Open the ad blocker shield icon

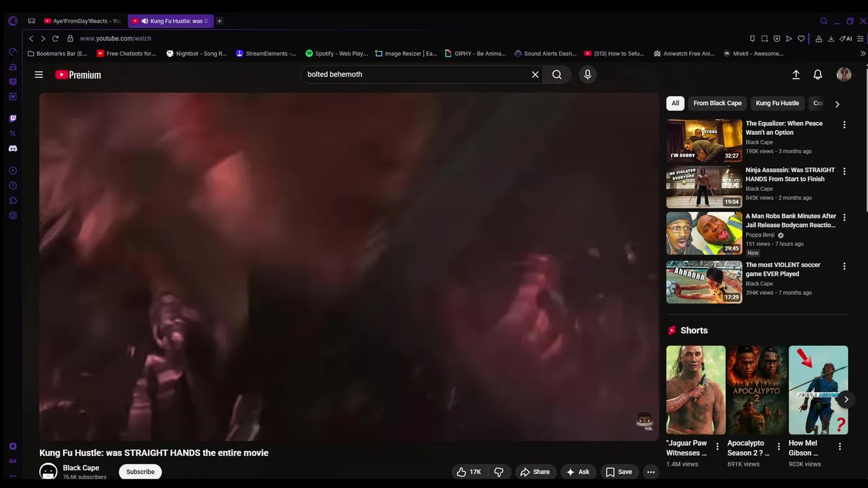tap(776, 39)
